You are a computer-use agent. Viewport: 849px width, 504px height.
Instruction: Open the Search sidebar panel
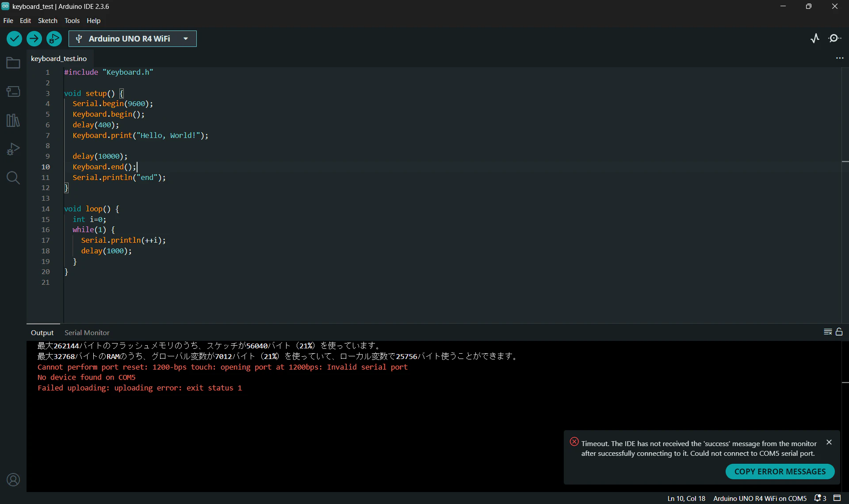(x=13, y=178)
